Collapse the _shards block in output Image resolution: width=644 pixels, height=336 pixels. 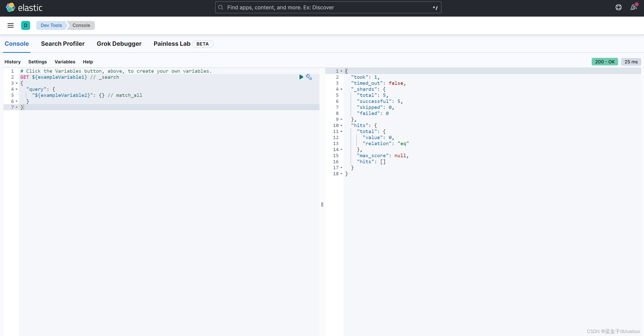(341, 89)
